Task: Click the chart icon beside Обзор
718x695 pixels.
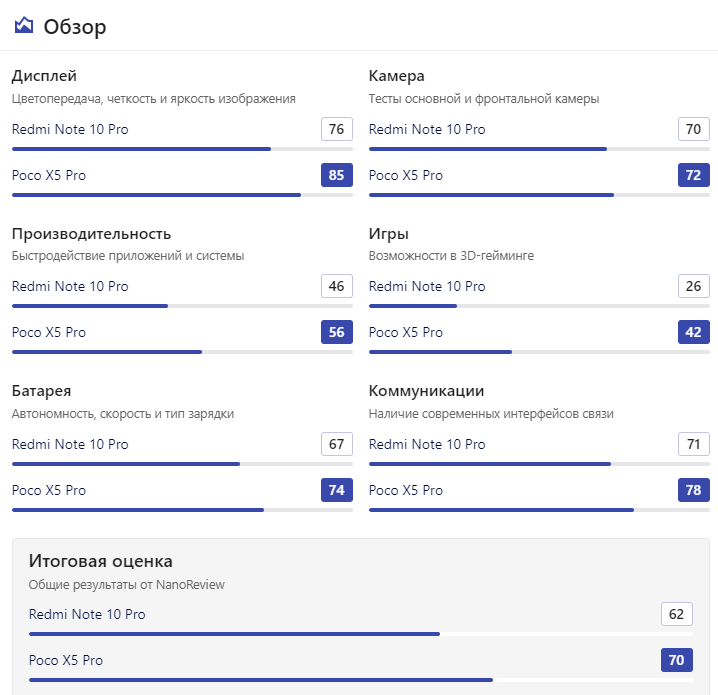Action: pyautogui.click(x=24, y=26)
